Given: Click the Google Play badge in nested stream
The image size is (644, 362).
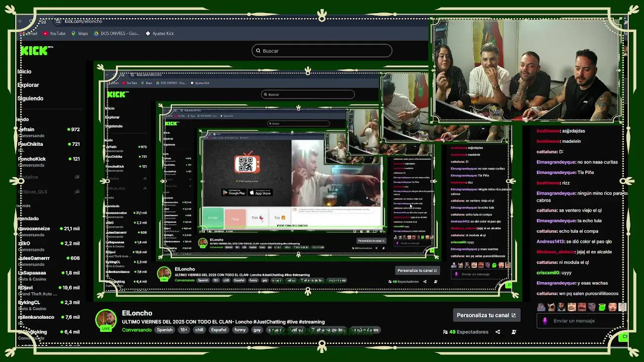Looking at the screenshot, I should pyautogui.click(x=234, y=193).
